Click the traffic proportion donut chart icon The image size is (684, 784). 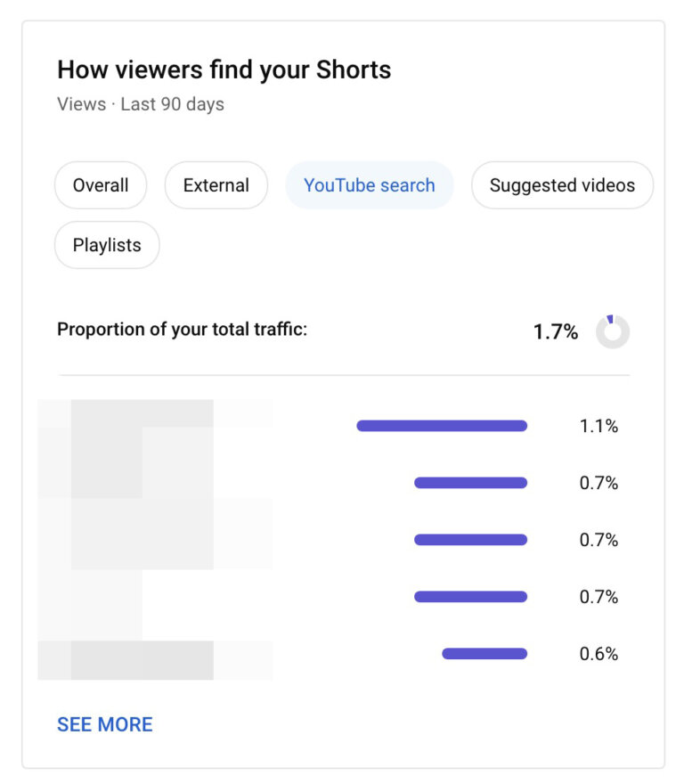pyautogui.click(x=613, y=331)
